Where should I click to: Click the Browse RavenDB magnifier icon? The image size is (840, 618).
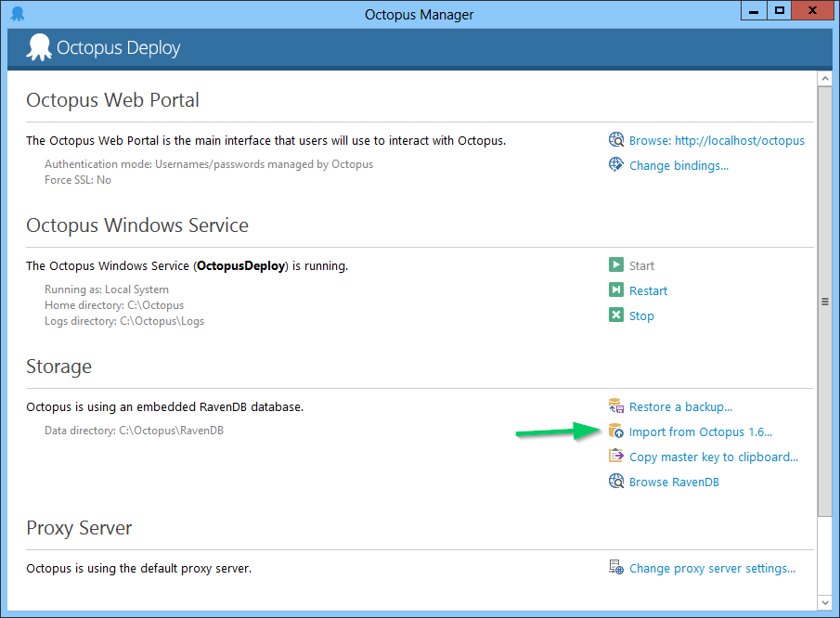pos(615,482)
